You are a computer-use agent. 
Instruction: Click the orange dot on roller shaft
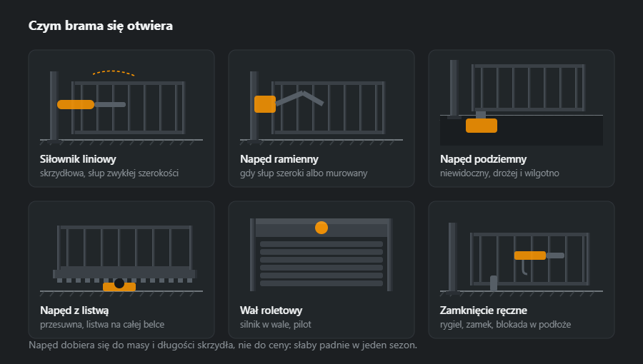tap(321, 228)
